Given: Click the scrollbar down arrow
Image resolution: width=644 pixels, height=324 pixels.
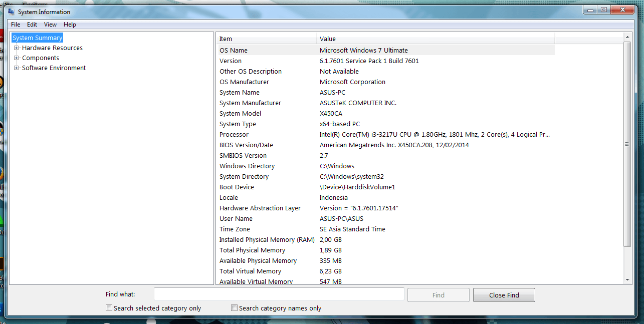Looking at the screenshot, I should (x=627, y=280).
